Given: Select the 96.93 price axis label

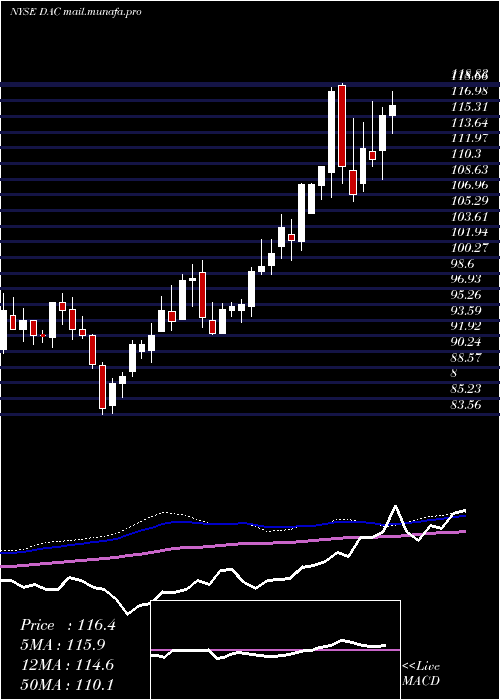Looking at the screenshot, I should coord(467,279).
